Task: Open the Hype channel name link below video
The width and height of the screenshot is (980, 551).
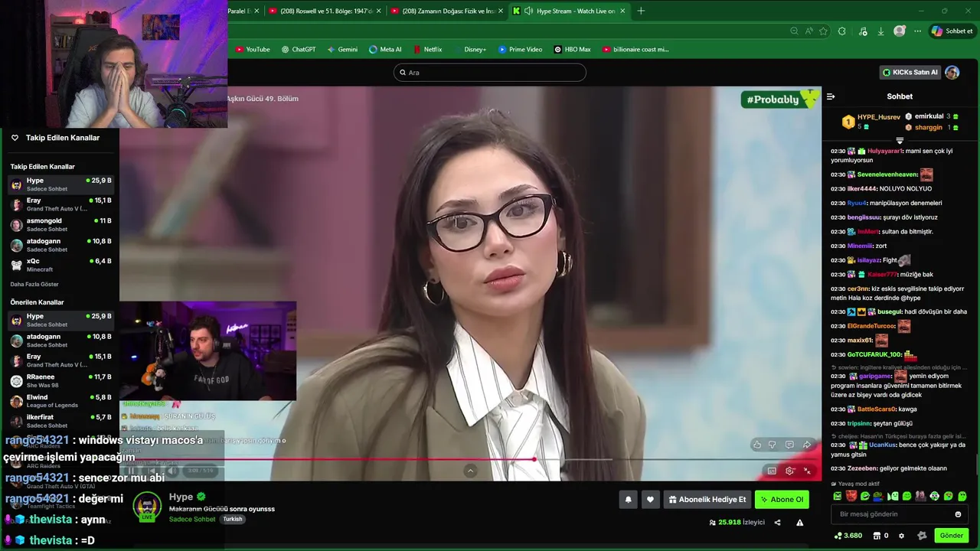Action: (181, 497)
